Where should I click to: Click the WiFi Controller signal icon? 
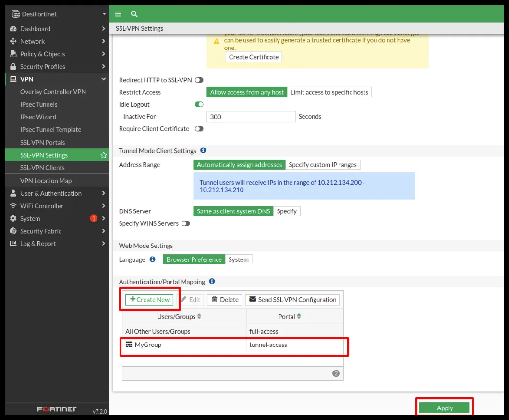pos(13,206)
